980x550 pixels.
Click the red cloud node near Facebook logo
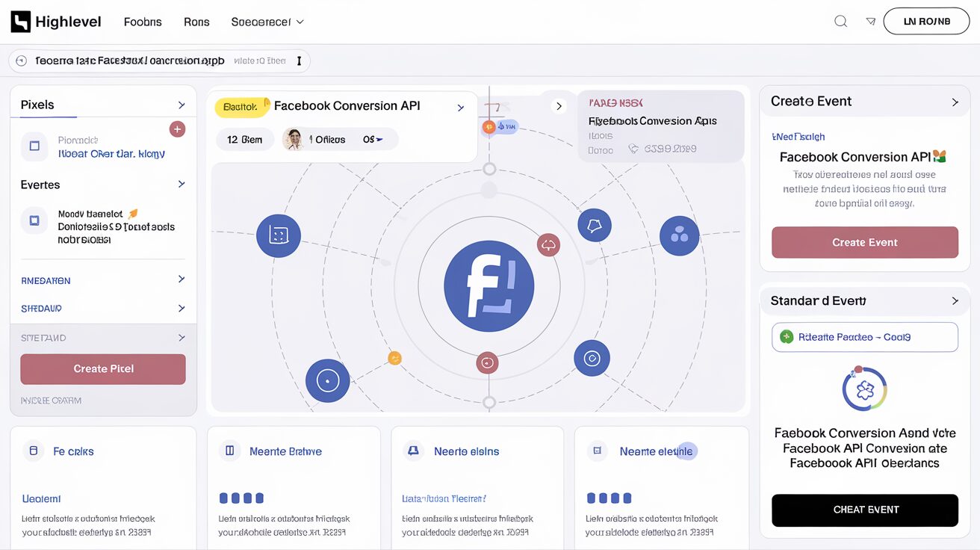tap(548, 244)
